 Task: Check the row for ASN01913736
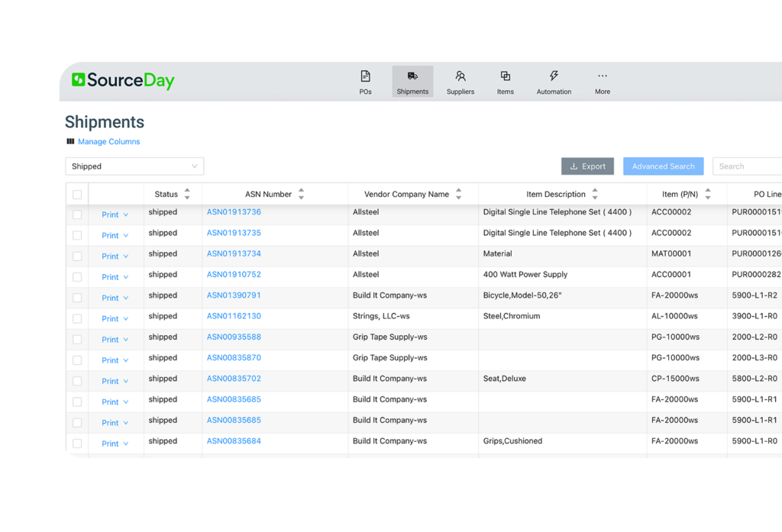coord(77,214)
